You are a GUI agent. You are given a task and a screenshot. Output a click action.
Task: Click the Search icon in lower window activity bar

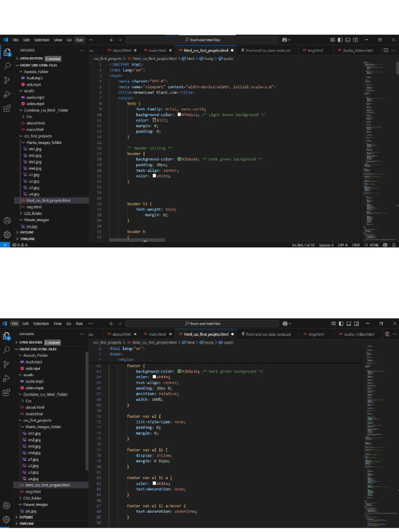[x=6, y=350]
